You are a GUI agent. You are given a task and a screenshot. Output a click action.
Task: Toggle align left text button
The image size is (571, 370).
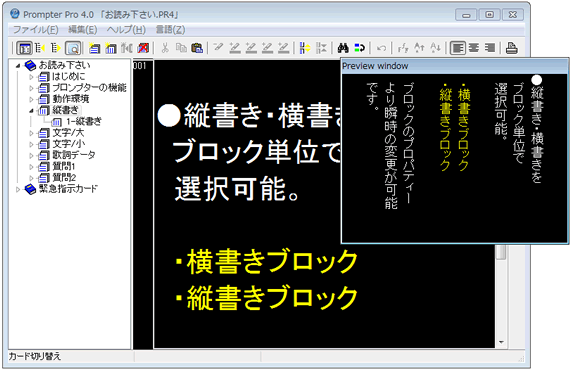click(x=457, y=48)
